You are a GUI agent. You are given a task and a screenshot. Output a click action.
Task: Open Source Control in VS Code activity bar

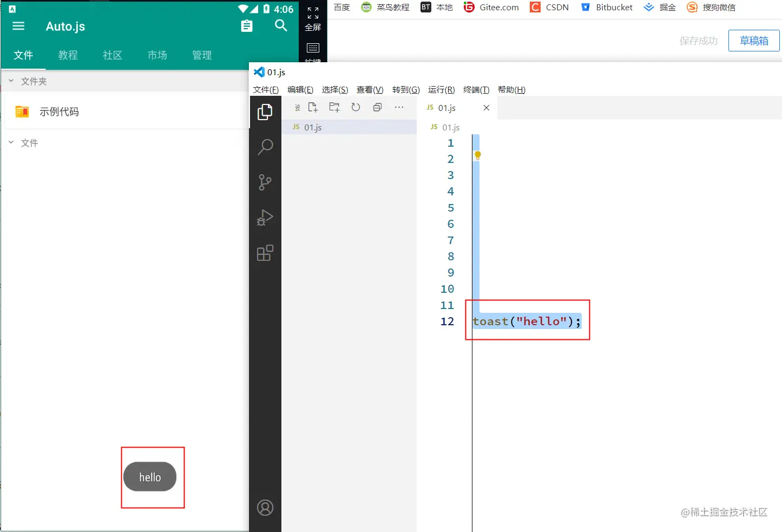(265, 182)
